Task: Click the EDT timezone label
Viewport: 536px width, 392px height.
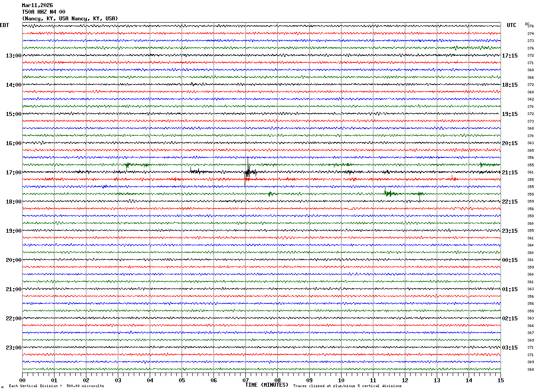Action: [4, 25]
